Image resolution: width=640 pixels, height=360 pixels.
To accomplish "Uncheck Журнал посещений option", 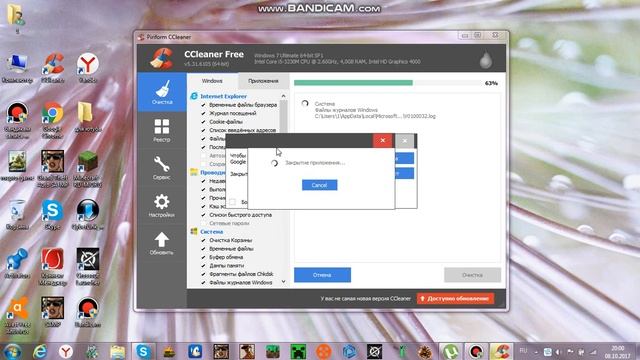I will [x=203, y=113].
